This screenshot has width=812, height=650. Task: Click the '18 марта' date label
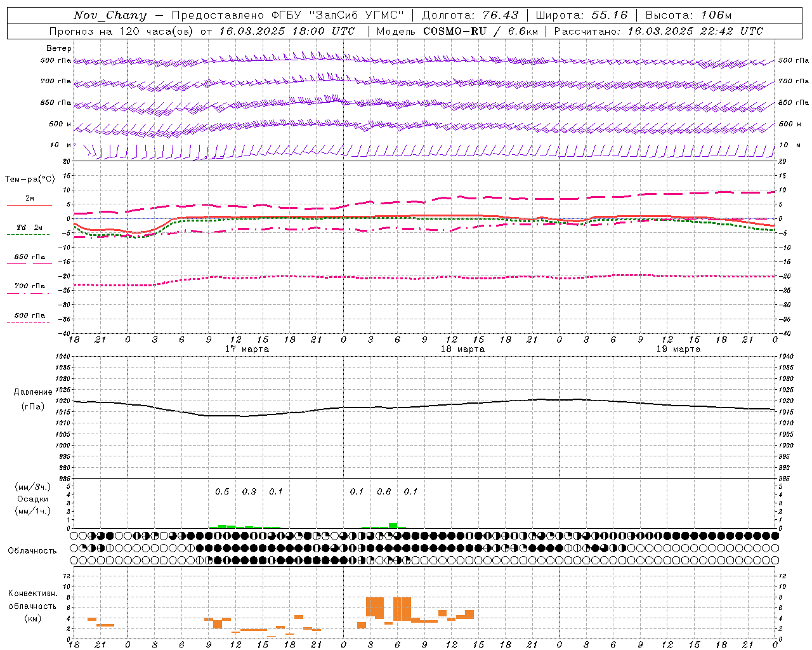pos(464,349)
